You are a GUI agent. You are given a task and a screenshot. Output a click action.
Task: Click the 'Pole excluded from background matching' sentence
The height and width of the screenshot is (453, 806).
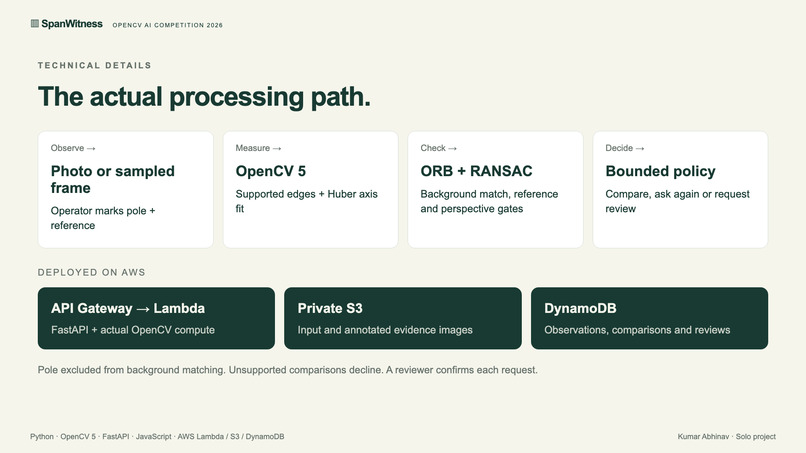(x=287, y=370)
